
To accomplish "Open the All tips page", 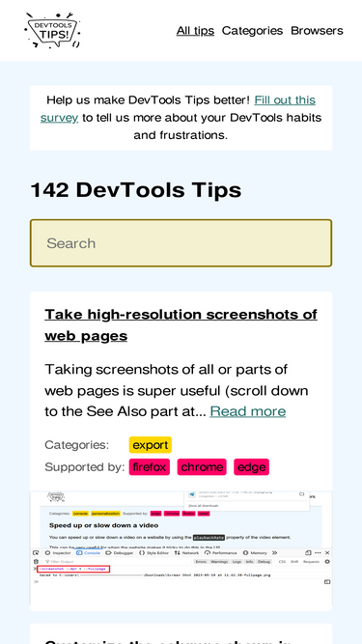I will click(x=195, y=31).
